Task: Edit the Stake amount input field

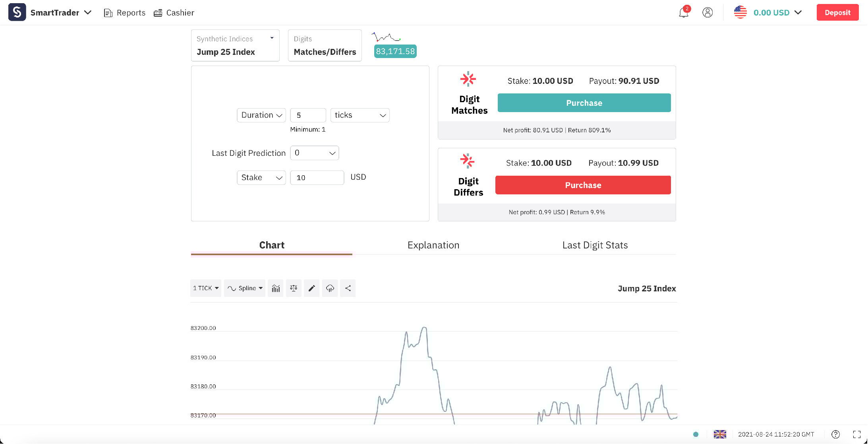Action: 317,177
